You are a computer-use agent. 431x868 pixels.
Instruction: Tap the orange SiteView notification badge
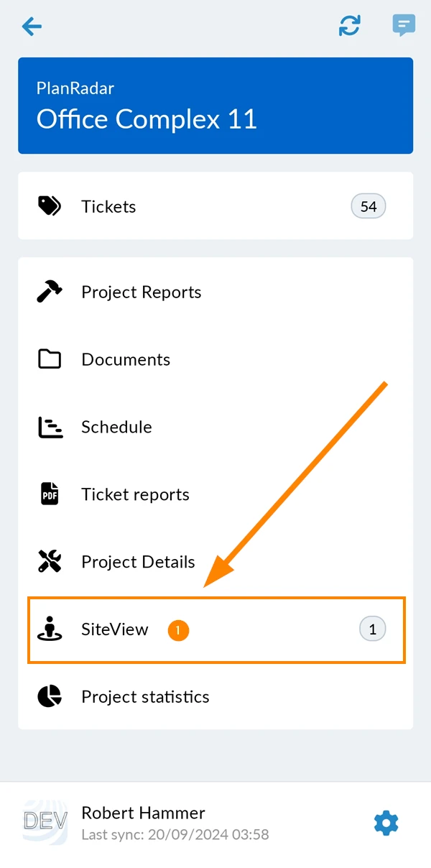[178, 631]
